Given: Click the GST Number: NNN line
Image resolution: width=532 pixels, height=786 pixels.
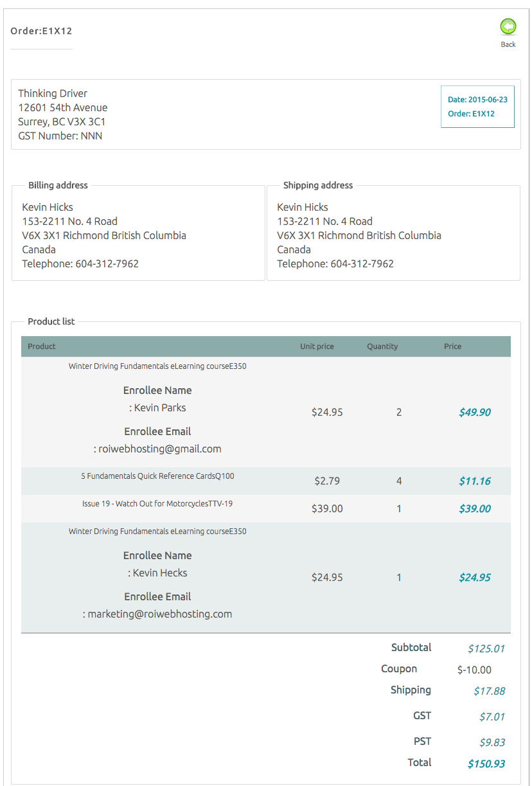Looking at the screenshot, I should (x=60, y=136).
